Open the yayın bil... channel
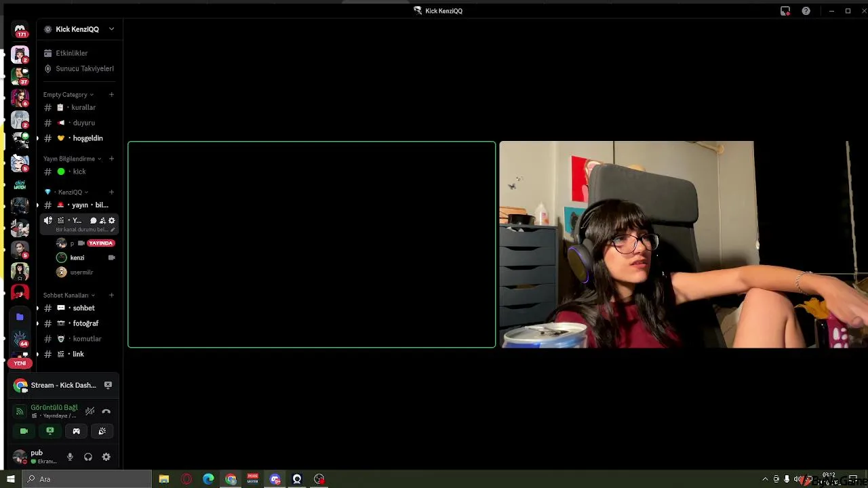 [x=79, y=205]
